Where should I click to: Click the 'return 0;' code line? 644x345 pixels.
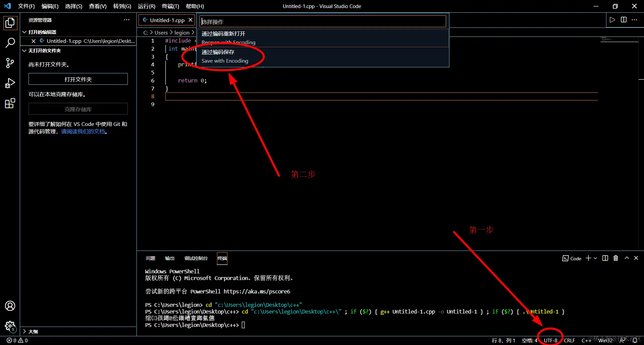(192, 81)
